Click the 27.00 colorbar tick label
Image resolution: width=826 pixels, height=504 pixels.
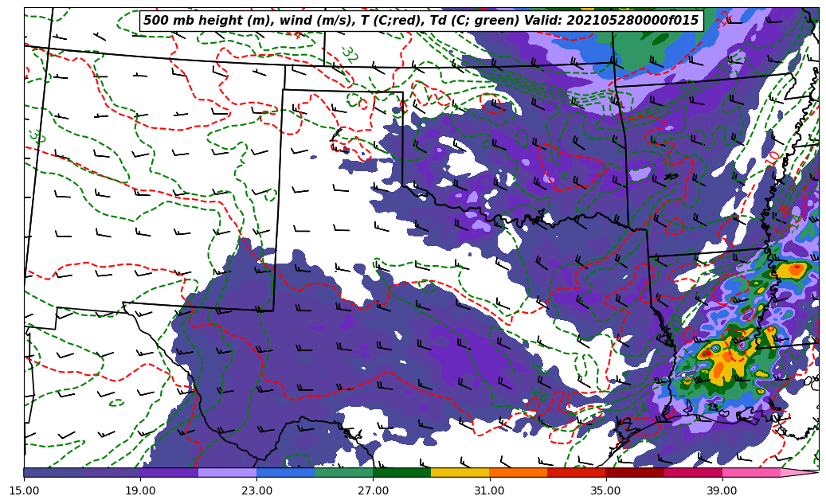(373, 491)
